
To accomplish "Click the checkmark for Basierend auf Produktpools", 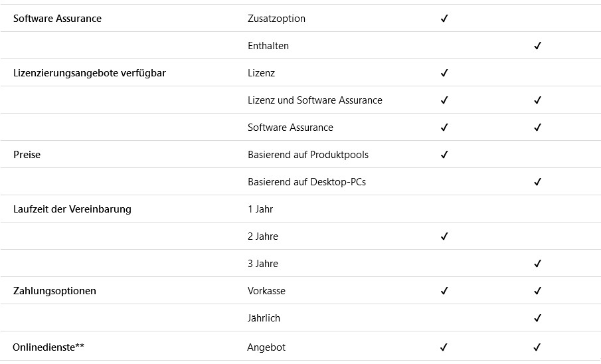I will [x=444, y=155].
